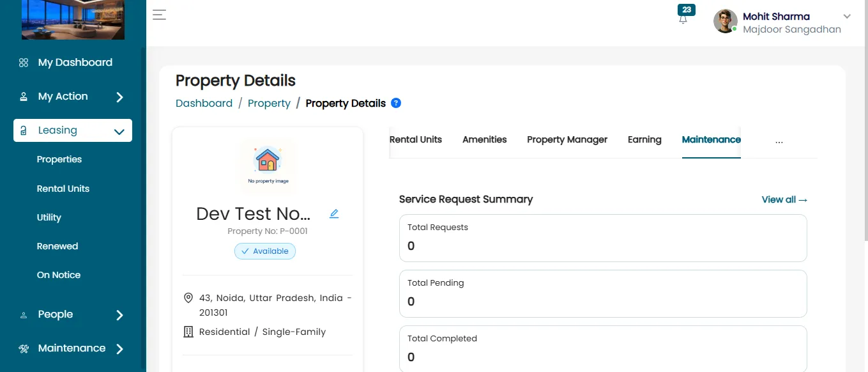Click the pencil edit icon beside property name
868x372 pixels.
(334, 213)
